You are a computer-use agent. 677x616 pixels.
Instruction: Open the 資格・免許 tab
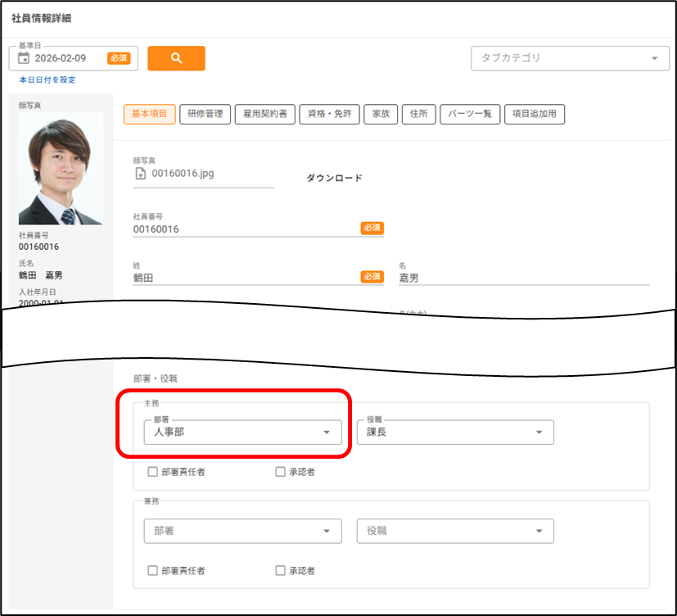click(x=329, y=115)
